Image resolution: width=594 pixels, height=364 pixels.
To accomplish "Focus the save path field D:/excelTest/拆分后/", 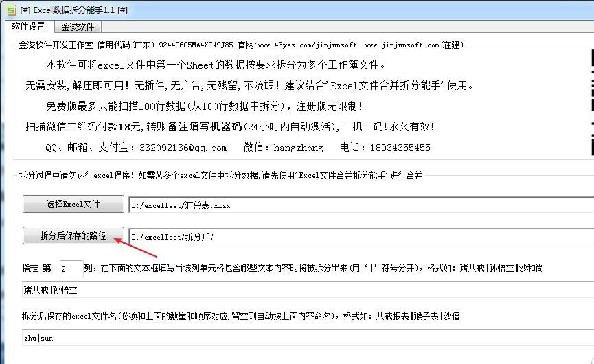I will pos(361,237).
